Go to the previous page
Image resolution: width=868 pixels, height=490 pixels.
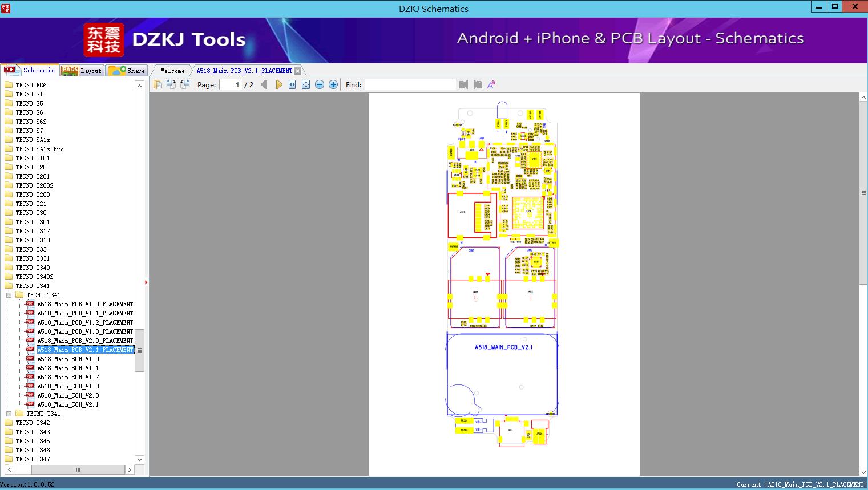(x=264, y=84)
